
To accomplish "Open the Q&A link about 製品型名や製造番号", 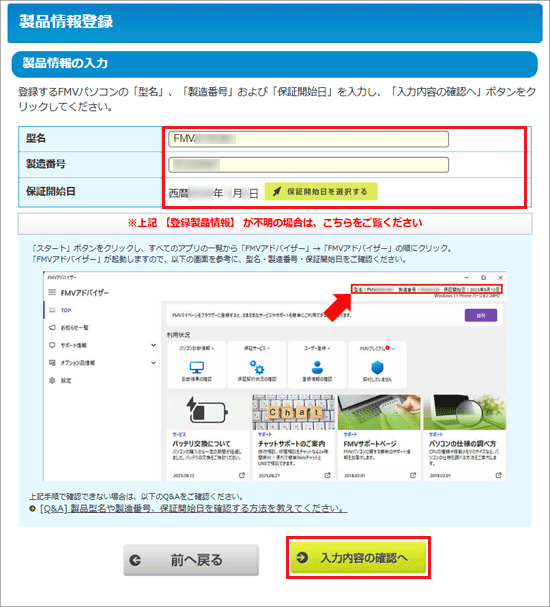I will tap(193, 508).
